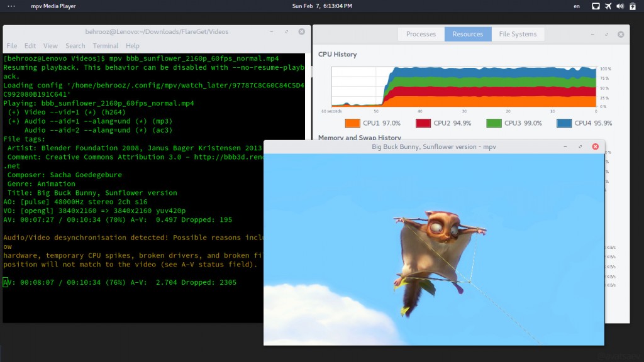Open the 'en' keyboard layout indicator
The image size is (644, 362).
pyautogui.click(x=577, y=6)
